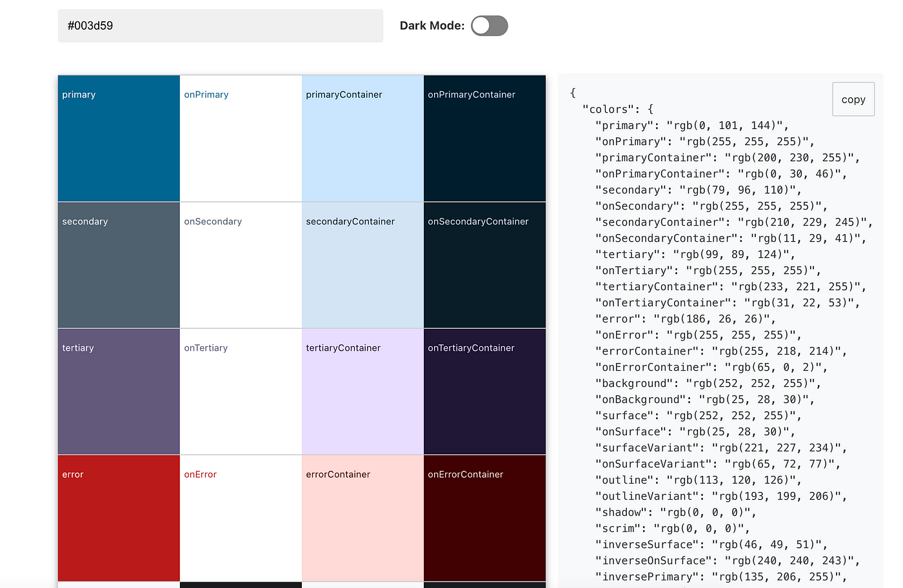The height and width of the screenshot is (588, 903).
Task: Select the onSecondaryContainer swatch
Action: pos(484,265)
